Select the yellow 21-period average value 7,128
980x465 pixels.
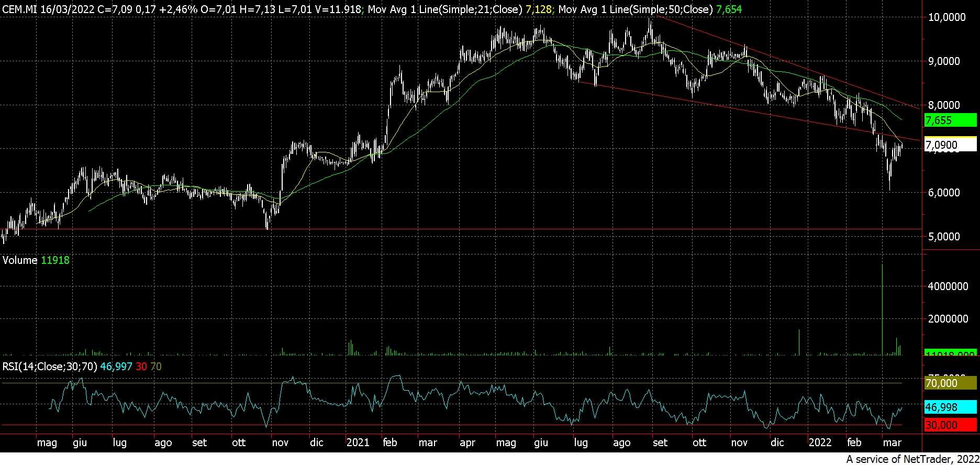[x=538, y=9]
